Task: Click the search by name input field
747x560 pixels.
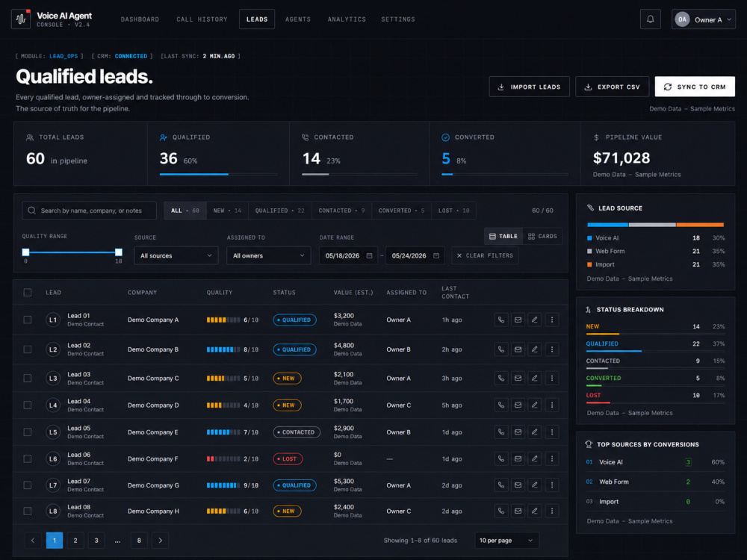Action: [x=89, y=211]
